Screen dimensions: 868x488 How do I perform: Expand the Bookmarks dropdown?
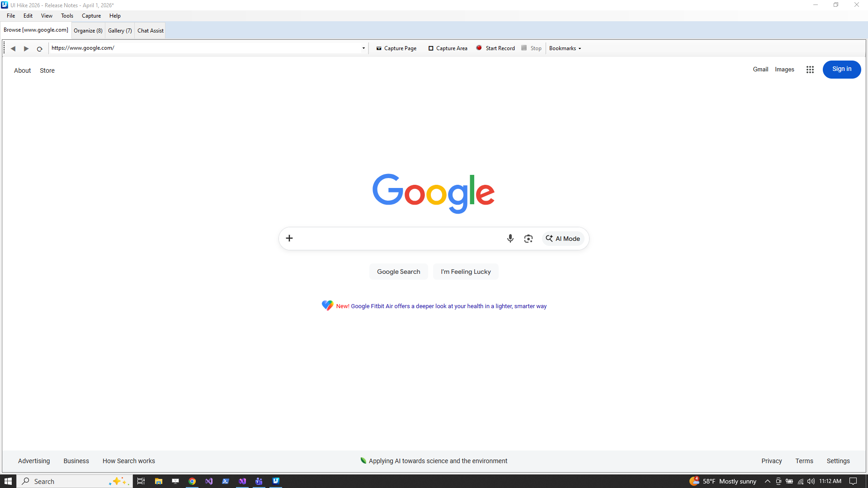tap(565, 48)
